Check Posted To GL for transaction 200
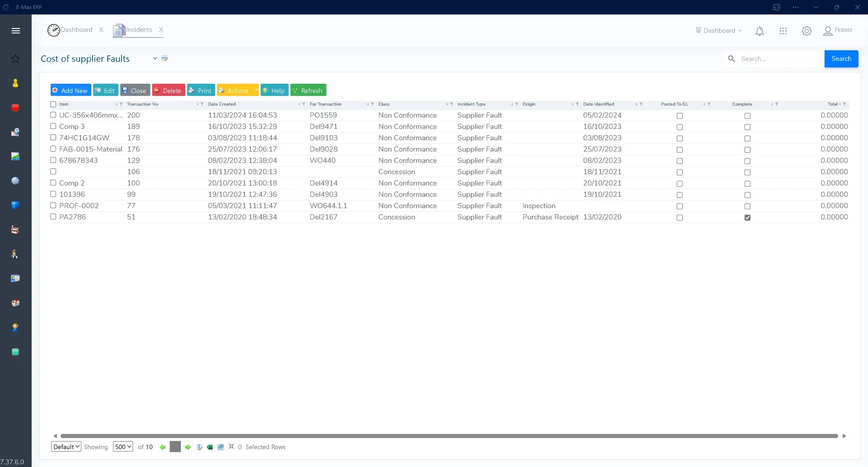 679,116
